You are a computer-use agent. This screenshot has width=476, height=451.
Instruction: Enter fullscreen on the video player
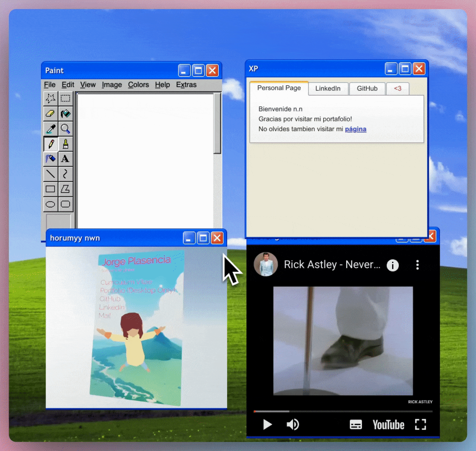(420, 424)
